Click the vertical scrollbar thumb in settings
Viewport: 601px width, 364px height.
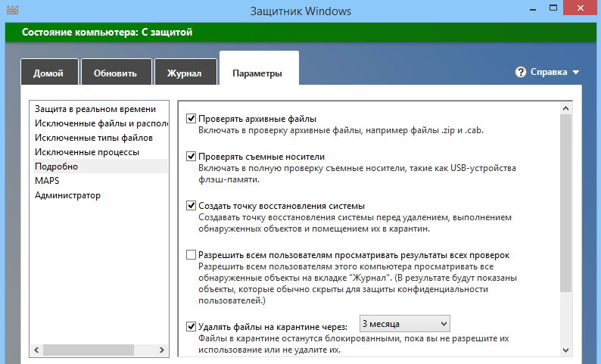(x=565, y=203)
